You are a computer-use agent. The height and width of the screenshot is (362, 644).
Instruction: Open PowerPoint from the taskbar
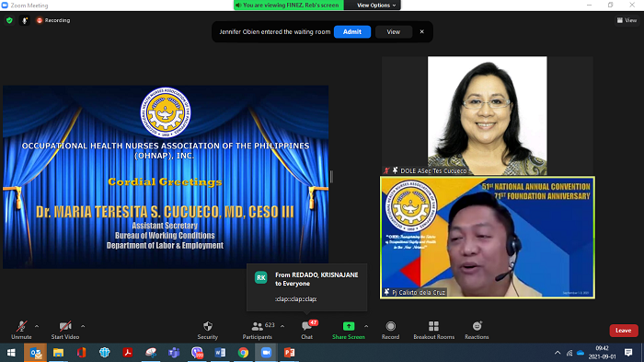[x=290, y=353]
